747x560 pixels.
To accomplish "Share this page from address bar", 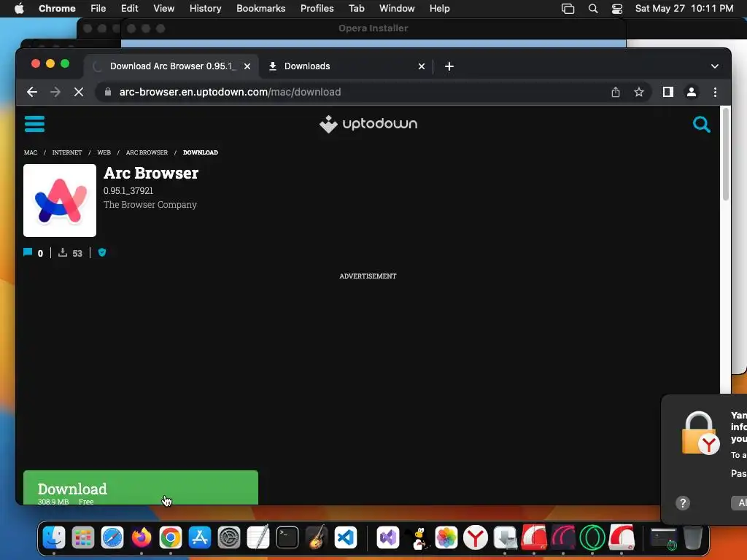I will [x=616, y=92].
